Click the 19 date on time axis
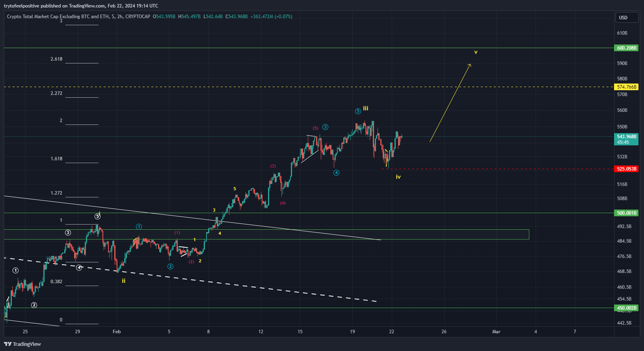Screen dimensions: 644x351 point(352,332)
